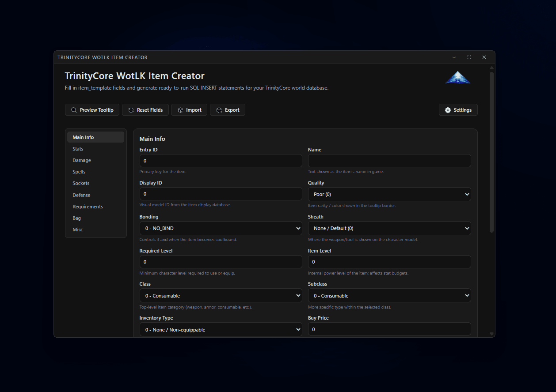556x392 pixels.
Task: Switch to the Main Info tab
Action: (95, 137)
